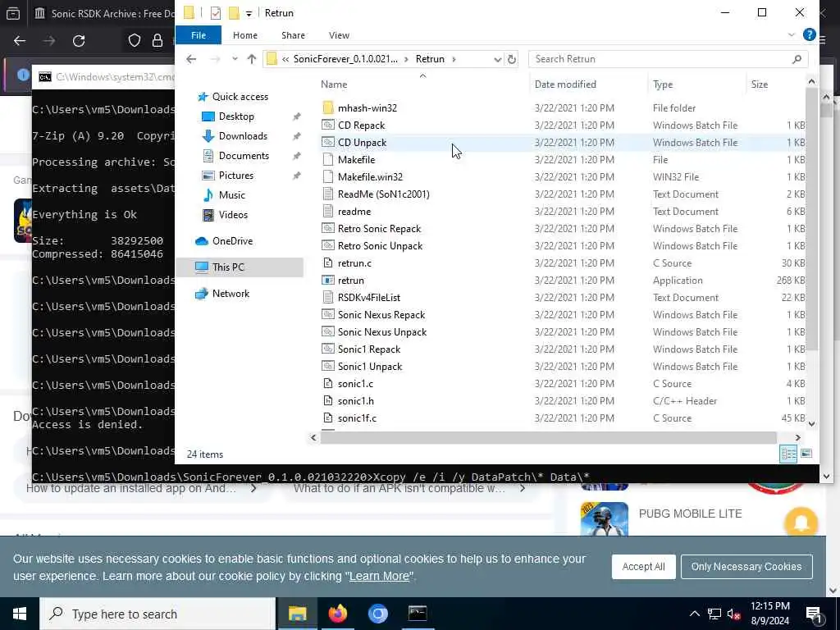Refresh the Retrun folder listing
Screen dimensions: 840x630
512,59
